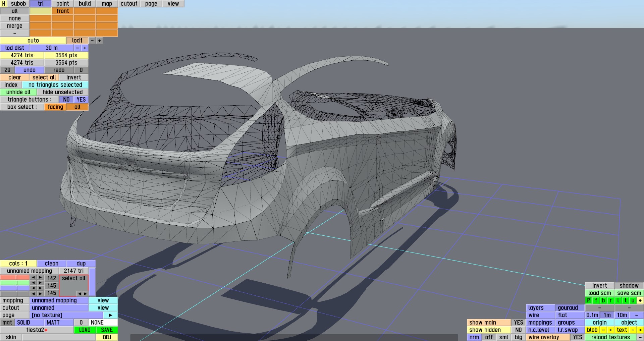Viewport: 644px width, 341px height.
Task: Increase lod dist with plus button
Action: coord(85,48)
